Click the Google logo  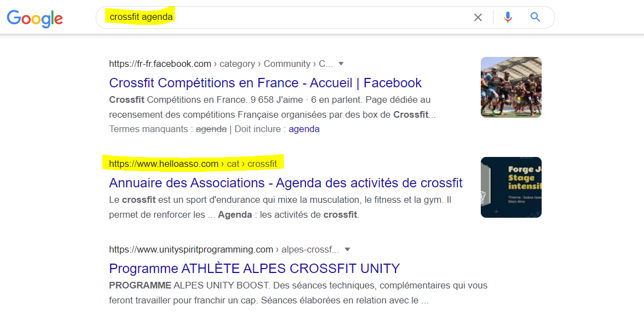[x=35, y=18]
